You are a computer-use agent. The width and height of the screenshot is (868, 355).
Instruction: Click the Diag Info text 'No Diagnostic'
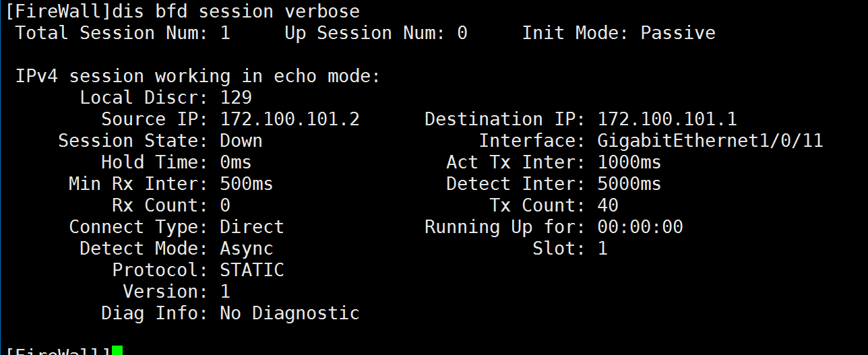pos(290,313)
